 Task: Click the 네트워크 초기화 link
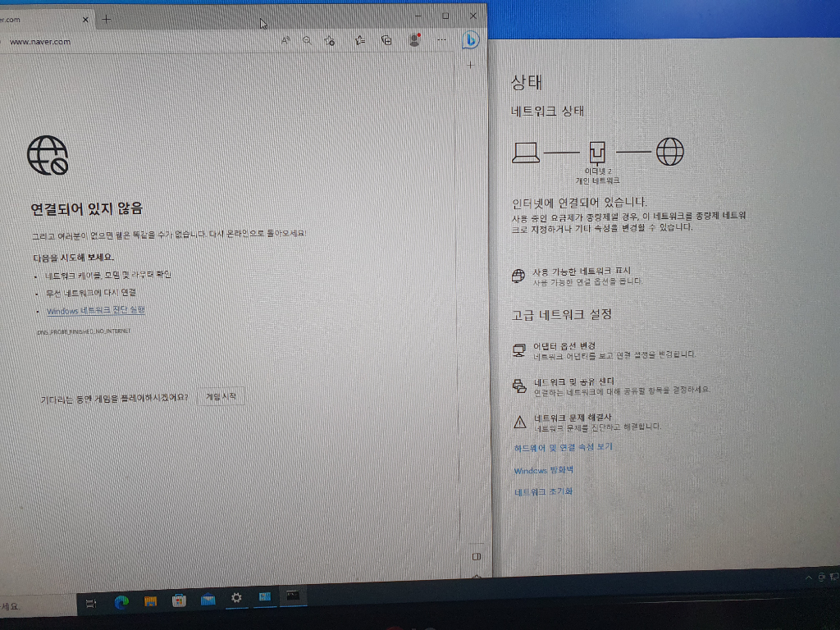543,491
